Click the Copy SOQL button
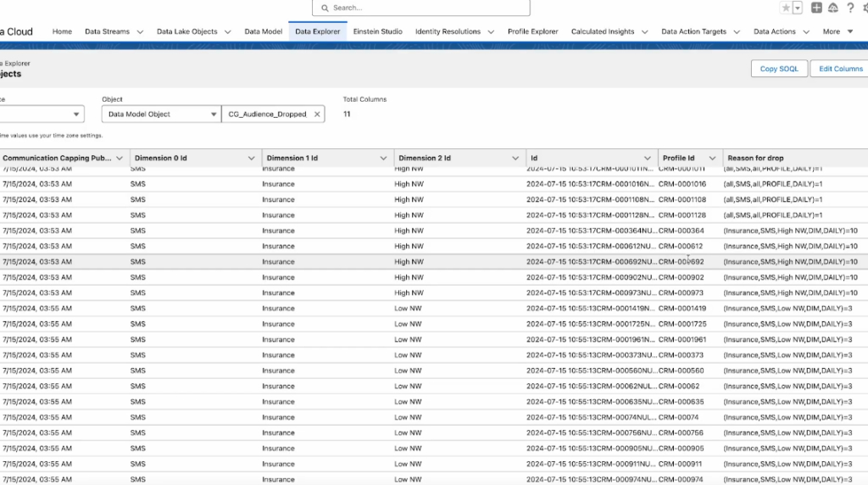The width and height of the screenshot is (868, 485). click(778, 69)
